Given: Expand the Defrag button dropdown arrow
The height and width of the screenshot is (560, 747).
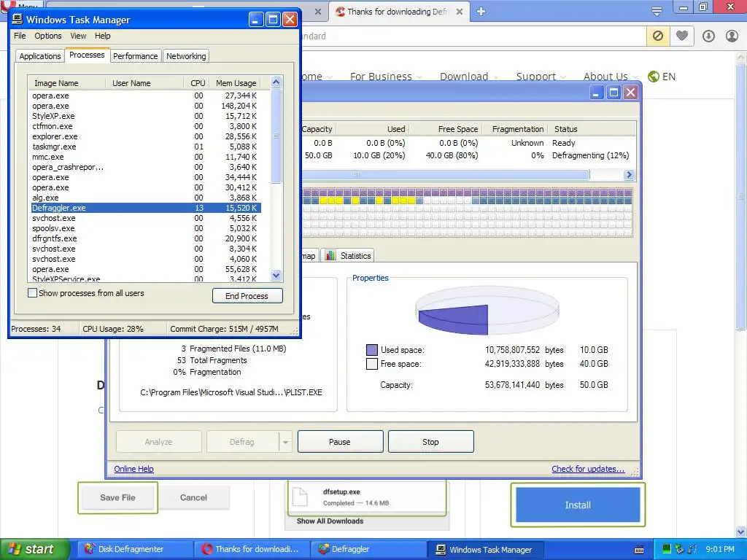Looking at the screenshot, I should 285,442.
